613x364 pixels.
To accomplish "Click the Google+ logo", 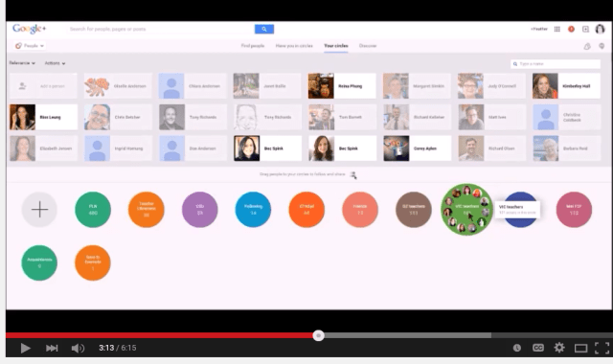I will [30, 29].
